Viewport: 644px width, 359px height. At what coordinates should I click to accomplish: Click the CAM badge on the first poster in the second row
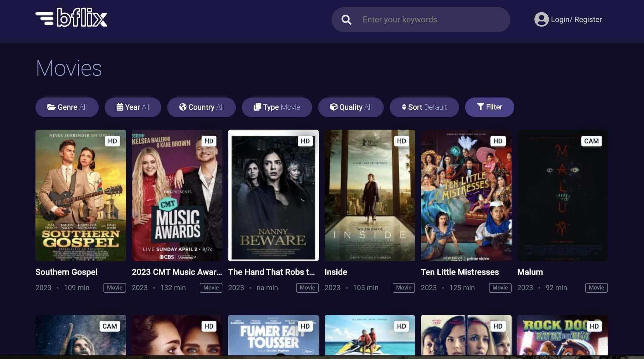click(110, 326)
